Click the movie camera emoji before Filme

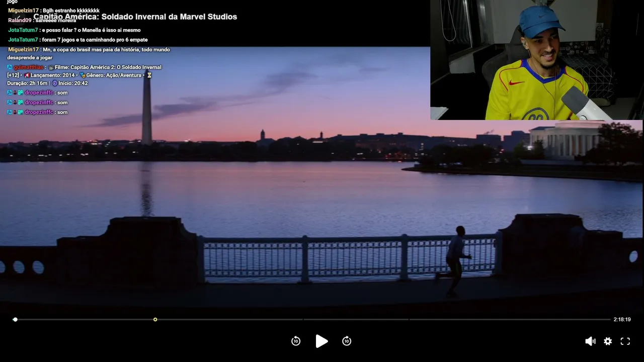coord(51,67)
